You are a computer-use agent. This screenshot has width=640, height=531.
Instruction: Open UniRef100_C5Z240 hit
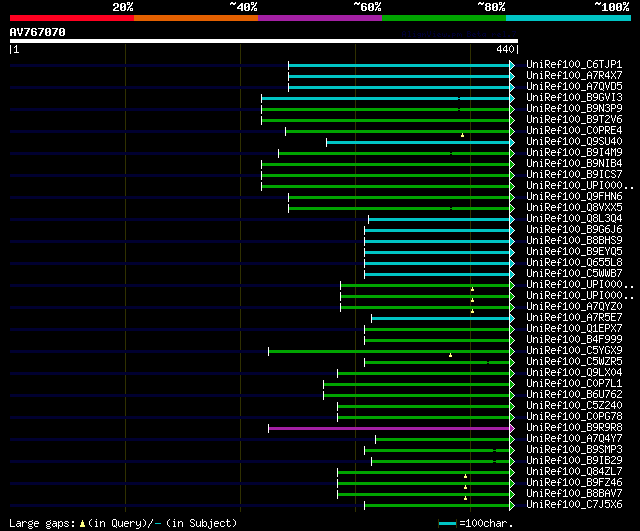[x=574, y=406]
